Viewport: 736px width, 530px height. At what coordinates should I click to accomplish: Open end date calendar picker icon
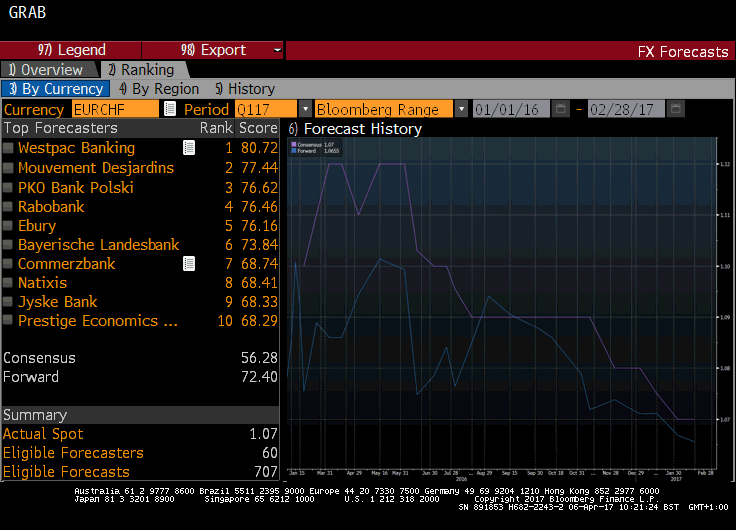click(x=675, y=109)
